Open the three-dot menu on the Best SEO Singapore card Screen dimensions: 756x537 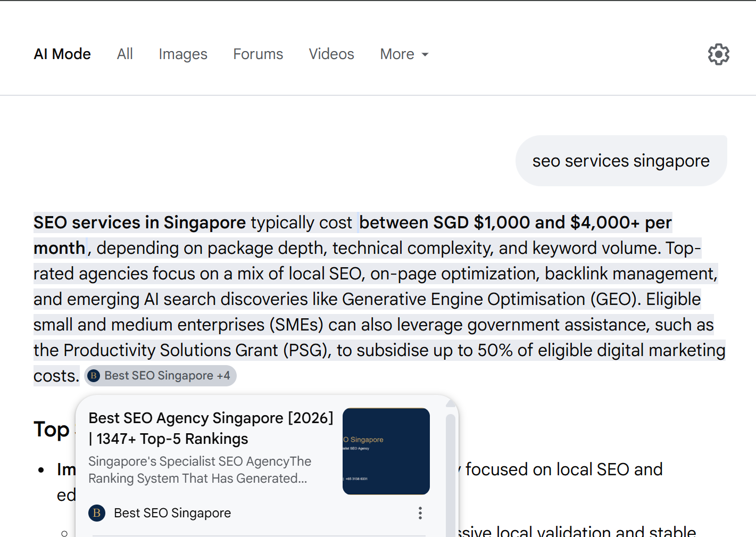point(420,513)
